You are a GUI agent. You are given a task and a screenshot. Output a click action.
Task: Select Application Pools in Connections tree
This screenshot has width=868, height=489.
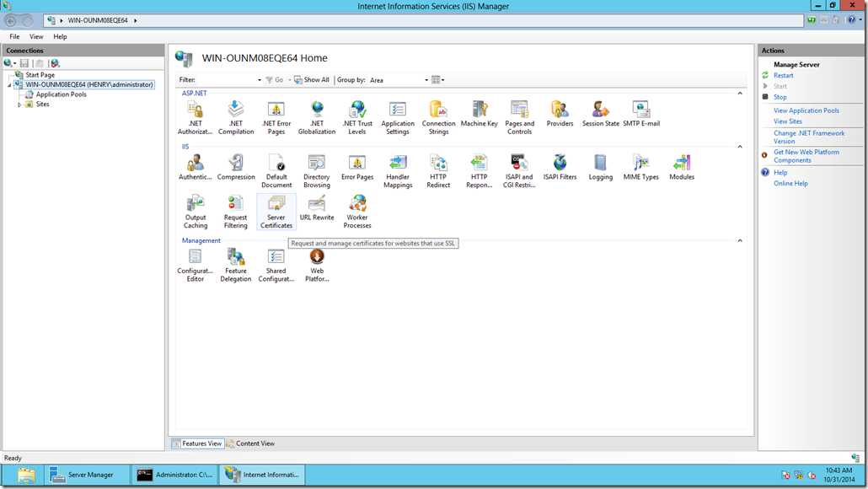pyautogui.click(x=61, y=94)
